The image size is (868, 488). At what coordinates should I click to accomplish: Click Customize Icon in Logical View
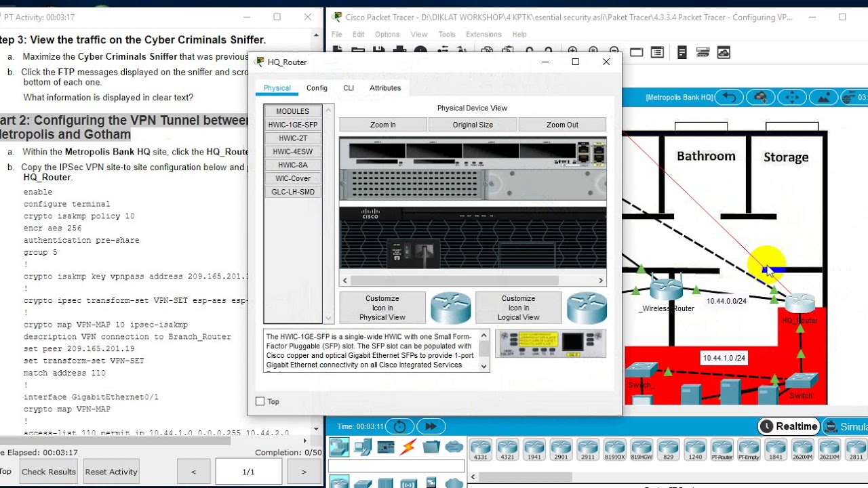click(x=519, y=308)
